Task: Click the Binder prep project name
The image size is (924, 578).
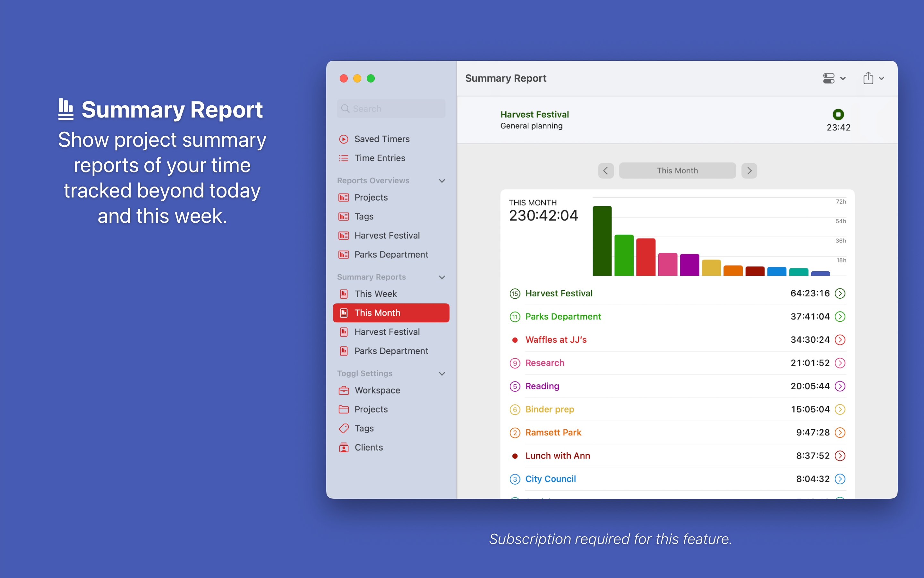Action: pos(550,409)
